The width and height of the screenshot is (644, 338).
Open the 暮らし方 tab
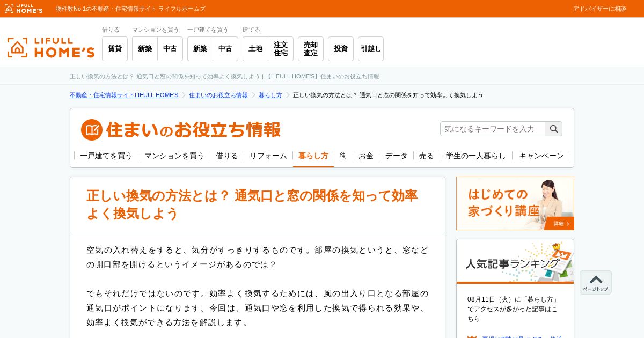(313, 156)
